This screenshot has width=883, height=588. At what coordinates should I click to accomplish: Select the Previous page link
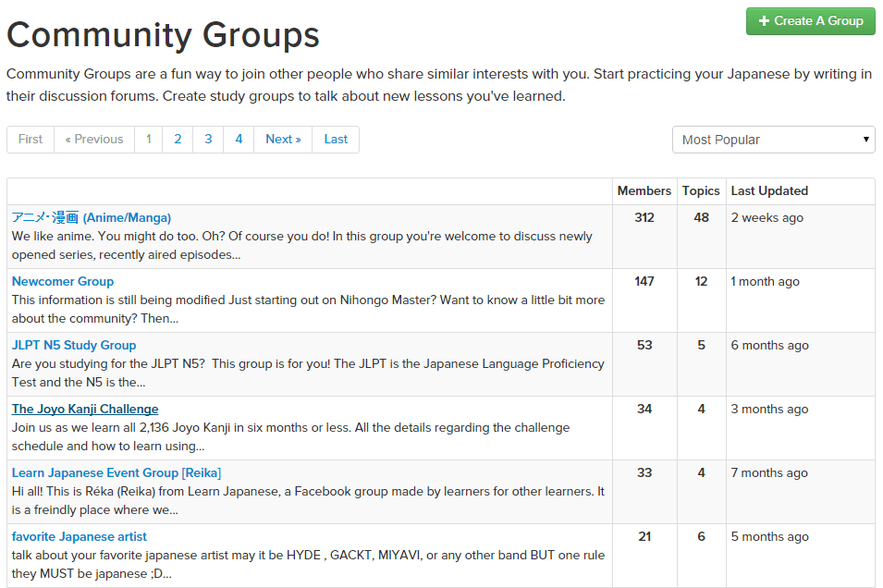[x=94, y=139]
